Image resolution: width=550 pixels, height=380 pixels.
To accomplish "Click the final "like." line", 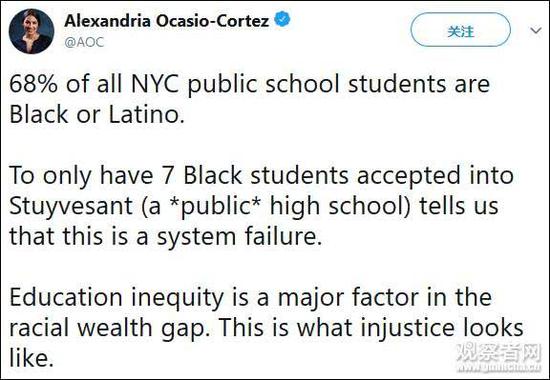I will [x=31, y=358].
